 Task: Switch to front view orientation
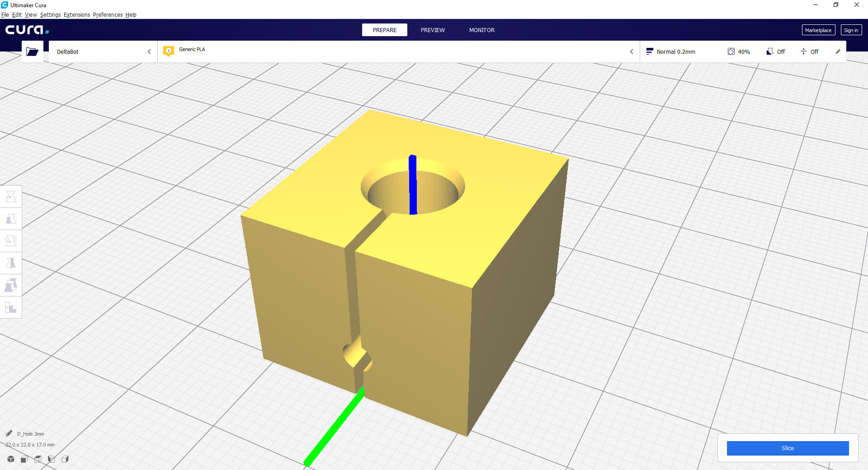24,459
